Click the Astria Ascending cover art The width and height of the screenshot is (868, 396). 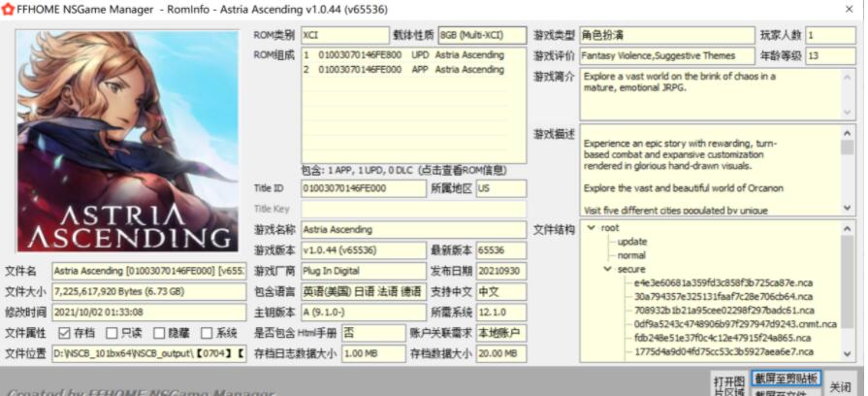tap(128, 142)
